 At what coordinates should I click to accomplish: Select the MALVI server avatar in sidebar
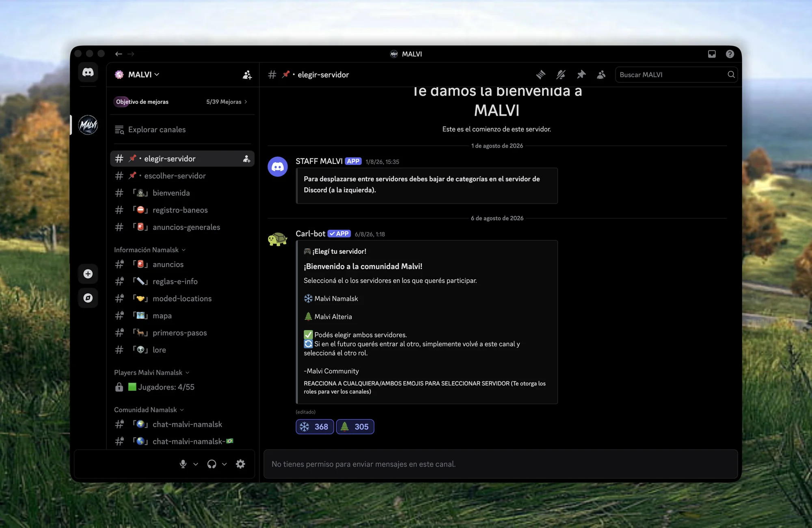88,125
